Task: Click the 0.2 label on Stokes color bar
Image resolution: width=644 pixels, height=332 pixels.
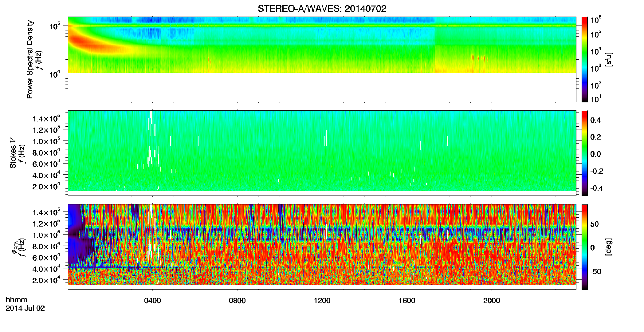Action: click(x=595, y=137)
